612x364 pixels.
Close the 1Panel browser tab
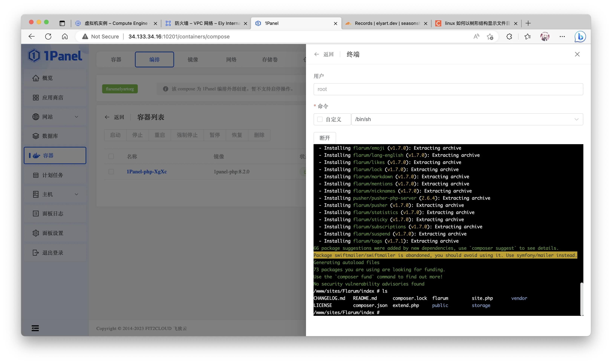(x=335, y=24)
